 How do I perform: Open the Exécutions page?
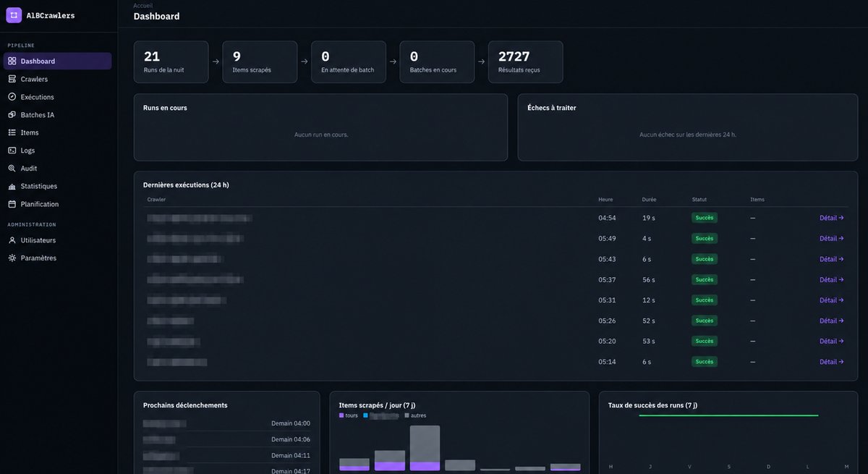[x=57, y=97]
